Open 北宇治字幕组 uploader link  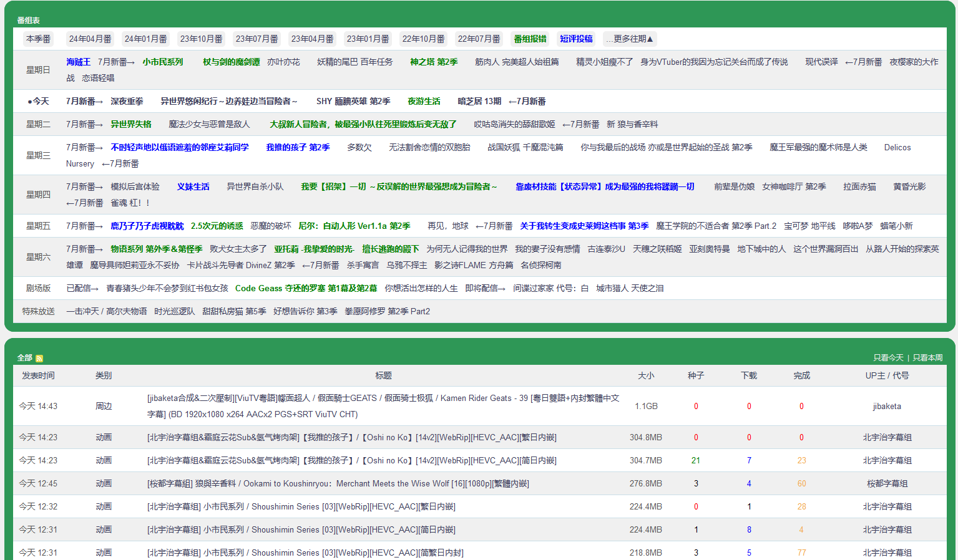coord(888,437)
